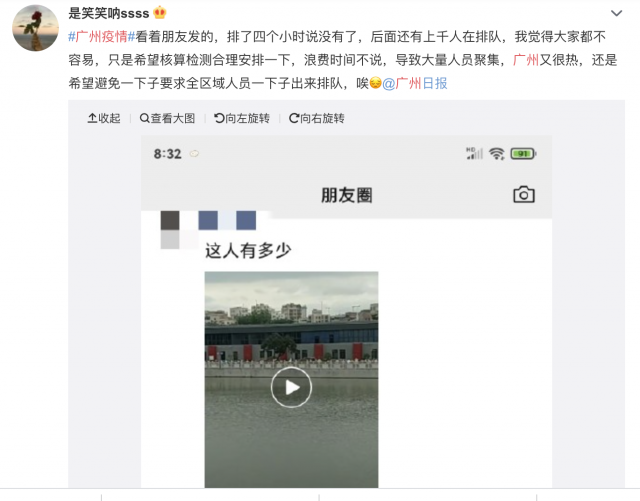This screenshot has height=501, width=640.
Task: Click the Wi-Fi signal status icon
Action: (497, 154)
